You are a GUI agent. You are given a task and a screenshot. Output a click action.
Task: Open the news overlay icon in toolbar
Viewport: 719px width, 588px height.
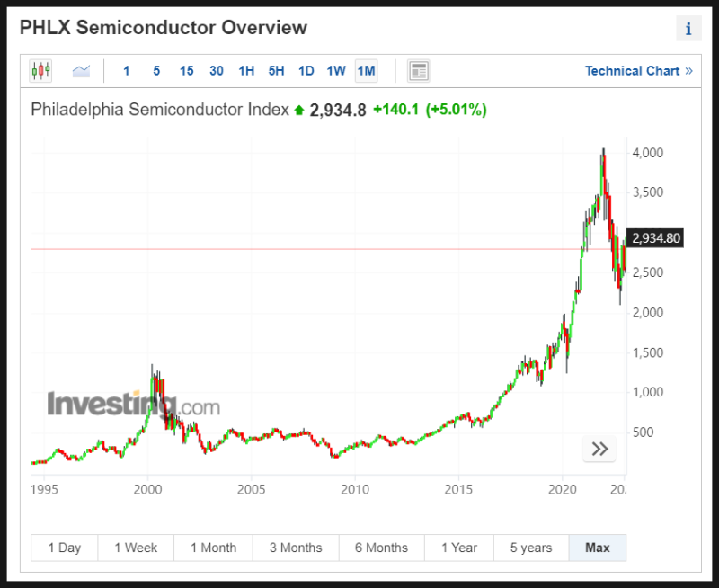418,70
